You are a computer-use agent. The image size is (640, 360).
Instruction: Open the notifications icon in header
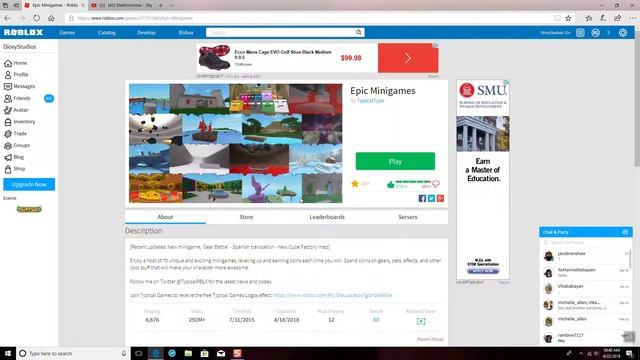[x=580, y=33]
